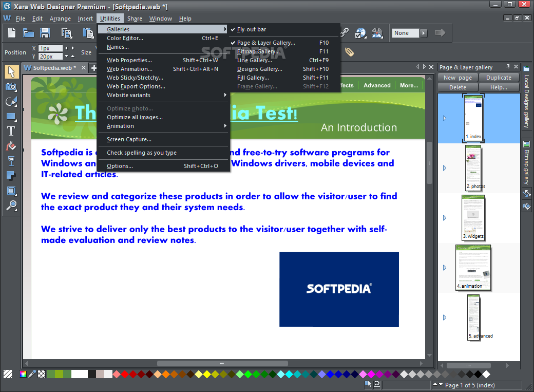Click the Preview website globe icon
The height and width of the screenshot is (392, 534).
pyautogui.click(x=360, y=33)
